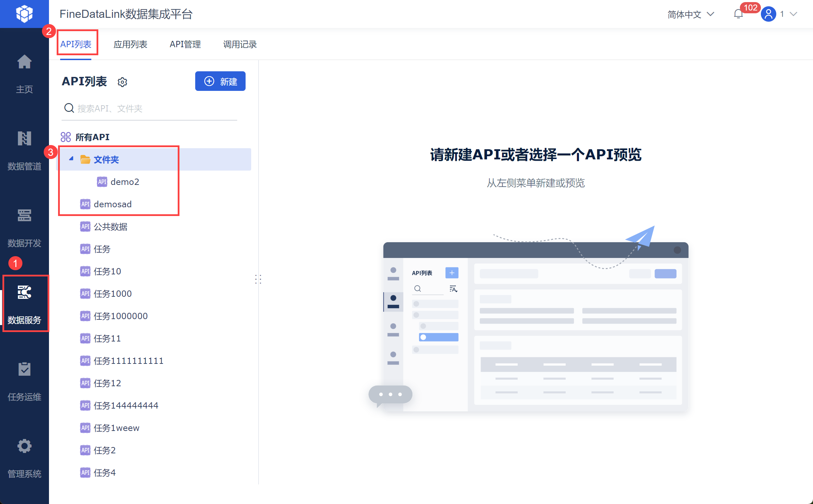Switch to the 应用列表 tab
This screenshot has height=504, width=813.
pos(130,44)
